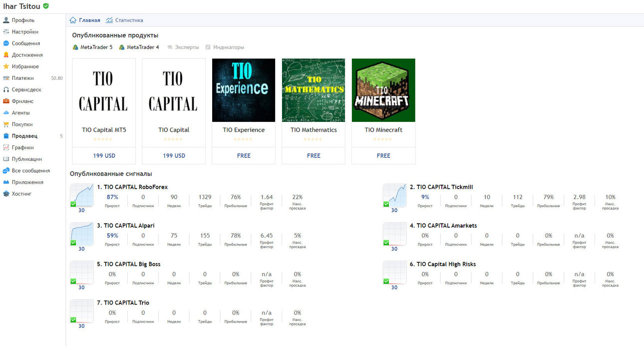The width and height of the screenshot is (644, 346).
Task: Open the Избранное star icon
Action: (x=6, y=66)
